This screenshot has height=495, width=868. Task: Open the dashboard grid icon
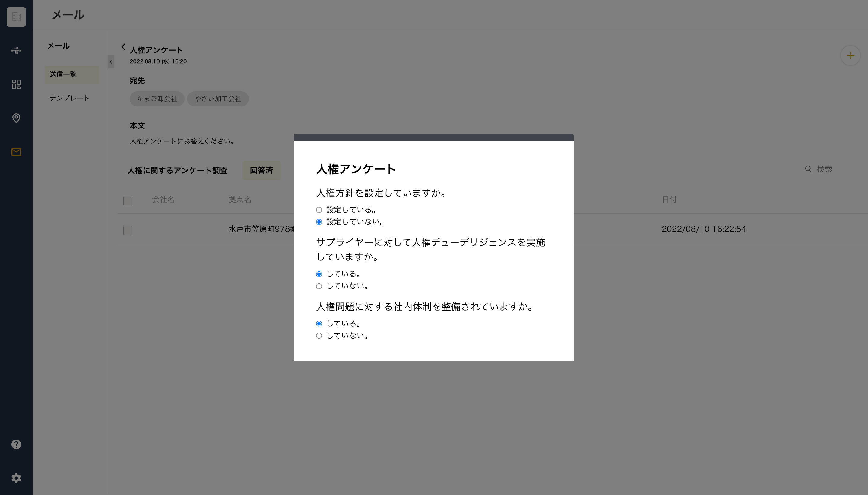click(x=16, y=84)
